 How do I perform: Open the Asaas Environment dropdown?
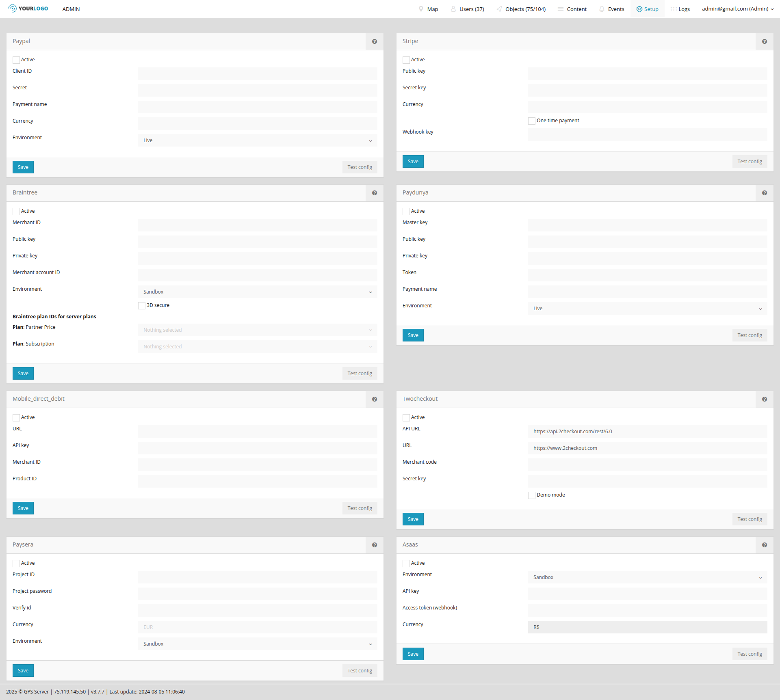[x=648, y=577]
